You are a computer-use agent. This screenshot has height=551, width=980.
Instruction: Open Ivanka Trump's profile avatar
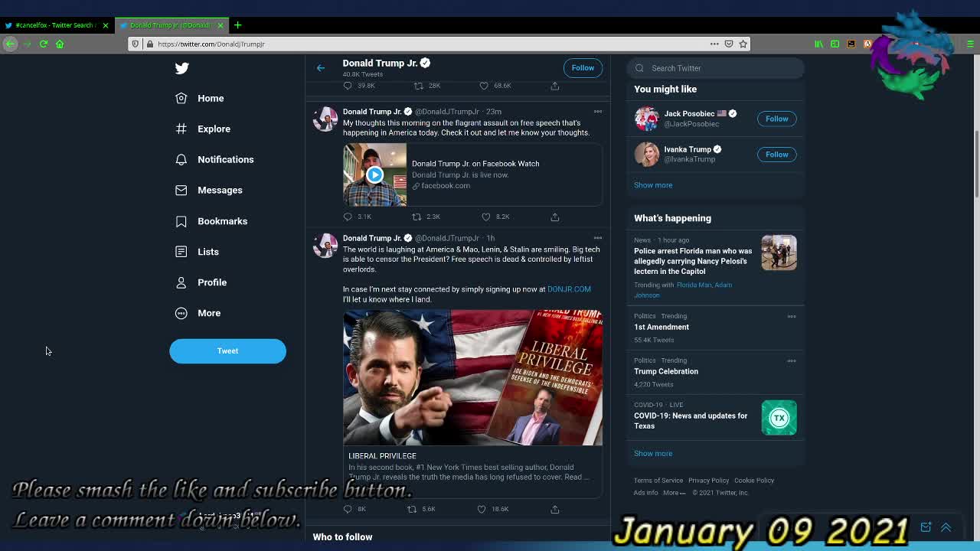[x=646, y=155]
